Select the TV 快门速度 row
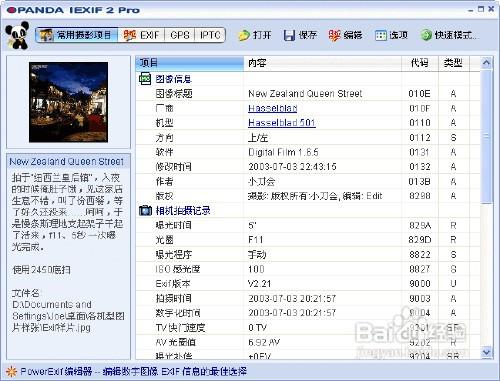The image size is (500, 381). (x=308, y=328)
